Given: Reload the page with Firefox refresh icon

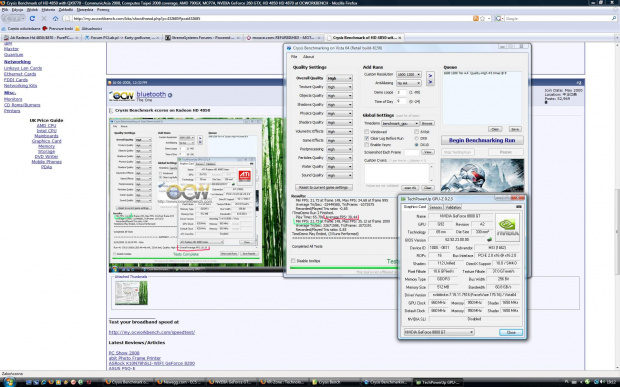Looking at the screenshot, I should (32, 18).
